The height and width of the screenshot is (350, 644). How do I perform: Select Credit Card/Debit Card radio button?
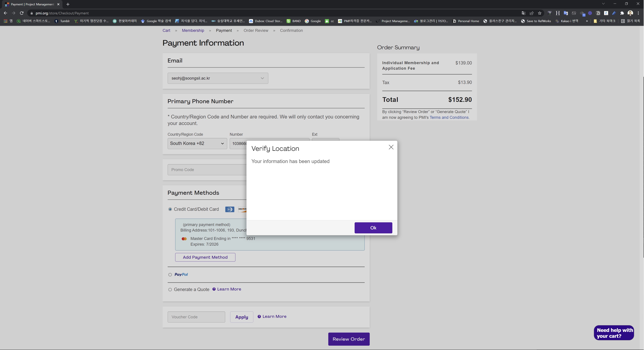tap(170, 209)
